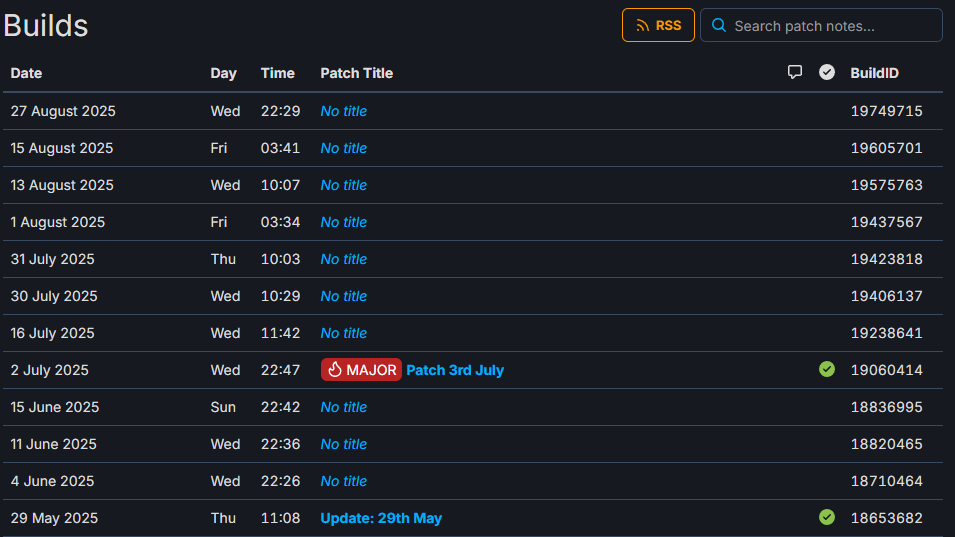Select build ID 18836995
This screenshot has width=955, height=537.
pos(886,407)
